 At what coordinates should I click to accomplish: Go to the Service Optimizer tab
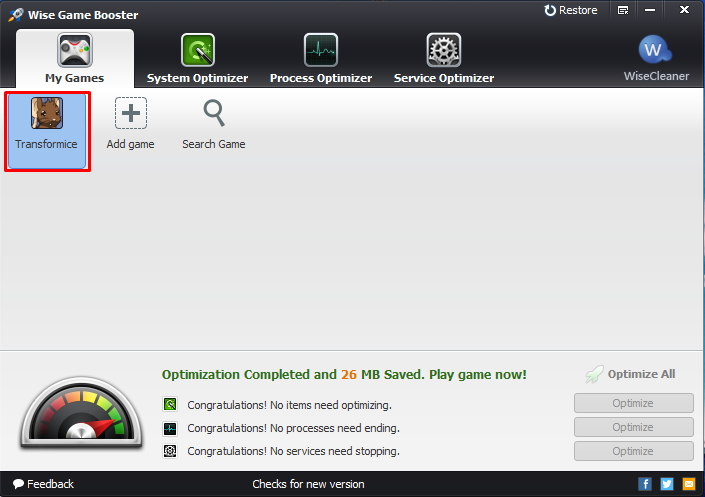(443, 59)
